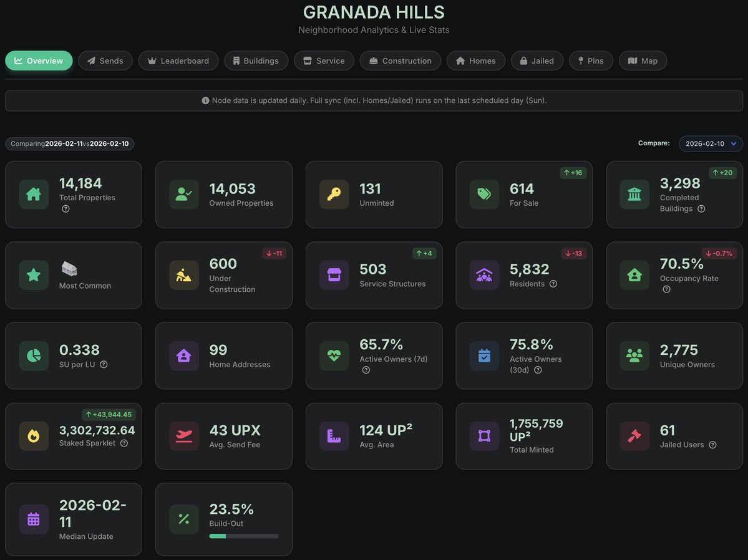The width and height of the screenshot is (748, 560).
Task: Click the Most Common star icon
Action: click(34, 275)
